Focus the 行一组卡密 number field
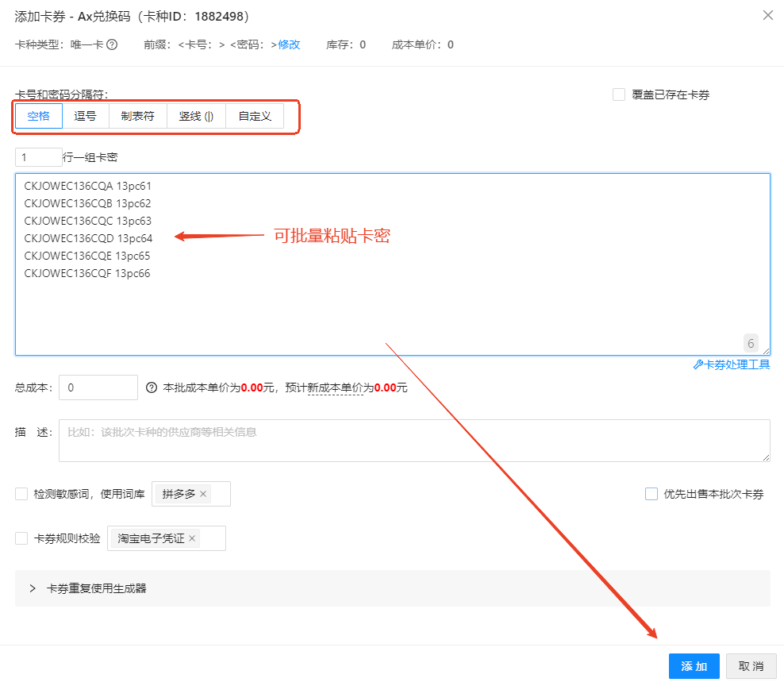 coord(39,157)
